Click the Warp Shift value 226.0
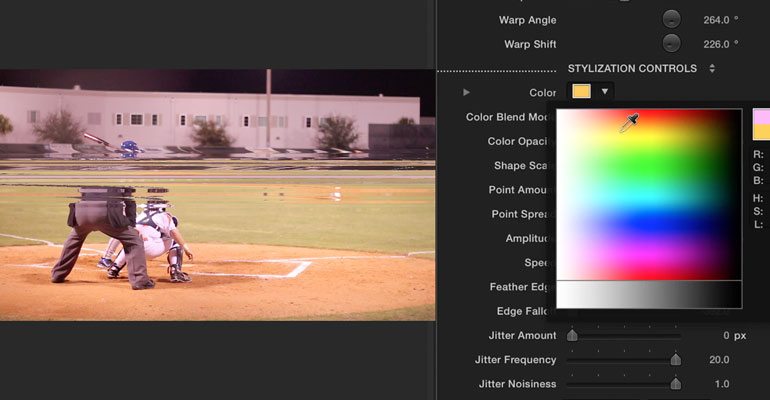This screenshot has width=770, height=400. pos(716,44)
